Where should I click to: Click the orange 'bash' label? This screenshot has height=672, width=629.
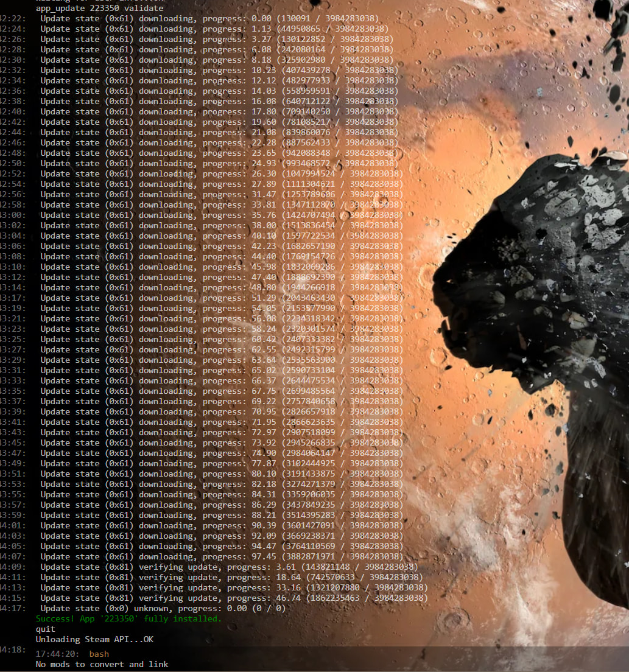tap(99, 654)
